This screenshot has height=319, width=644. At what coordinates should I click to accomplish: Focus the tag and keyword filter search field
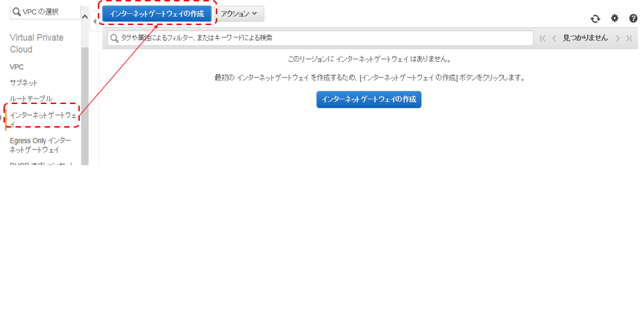(x=321, y=38)
